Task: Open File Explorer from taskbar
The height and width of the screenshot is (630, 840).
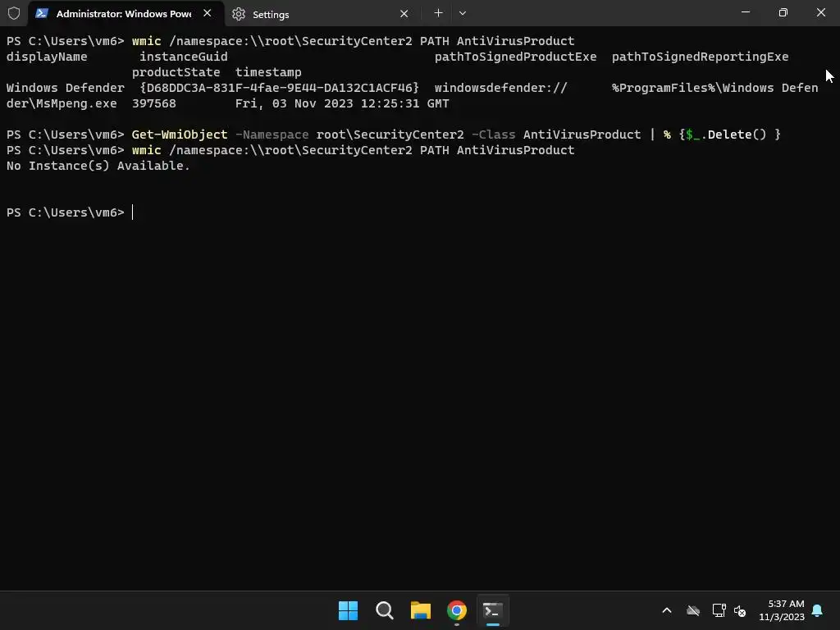Action: pos(421,610)
